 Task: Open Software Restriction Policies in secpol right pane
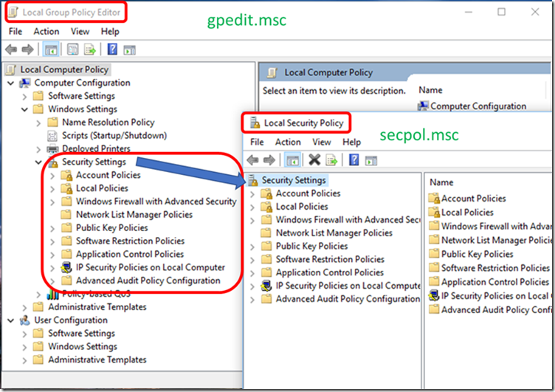495,268
